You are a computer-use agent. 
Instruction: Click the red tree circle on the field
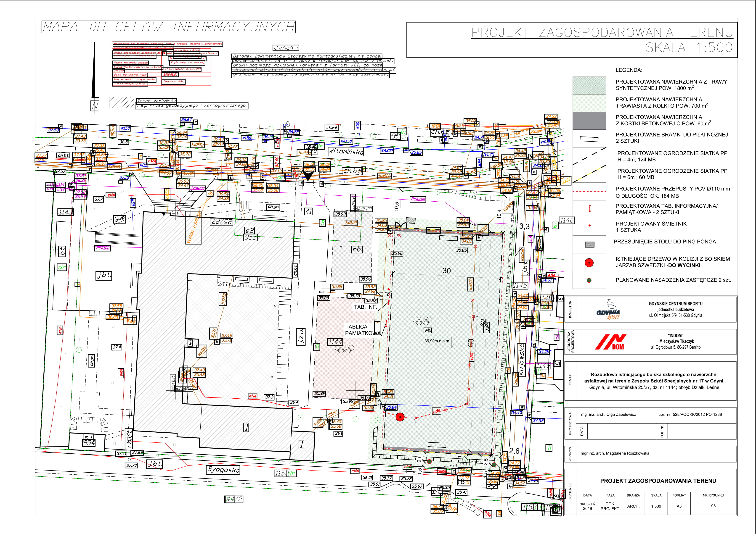(400, 417)
